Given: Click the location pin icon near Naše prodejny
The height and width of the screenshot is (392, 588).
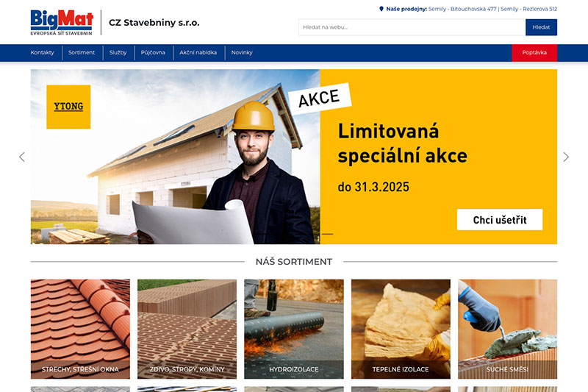Looking at the screenshot, I should (x=381, y=9).
